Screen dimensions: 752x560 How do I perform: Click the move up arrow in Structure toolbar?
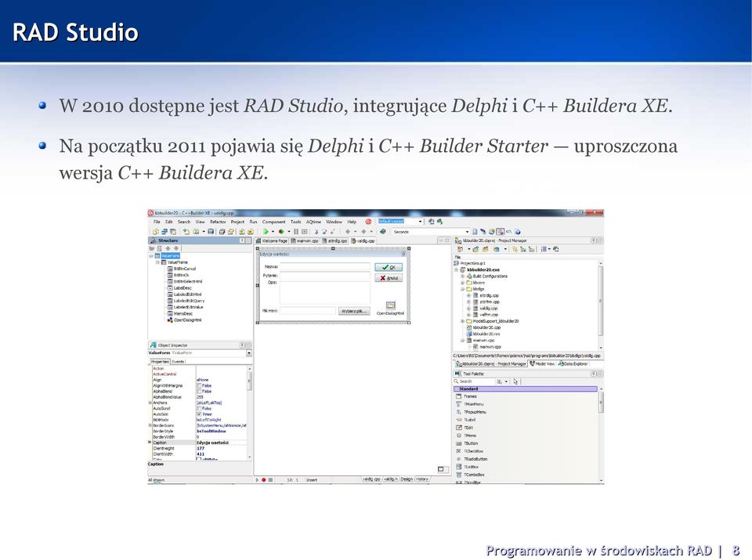pyautogui.click(x=168, y=248)
